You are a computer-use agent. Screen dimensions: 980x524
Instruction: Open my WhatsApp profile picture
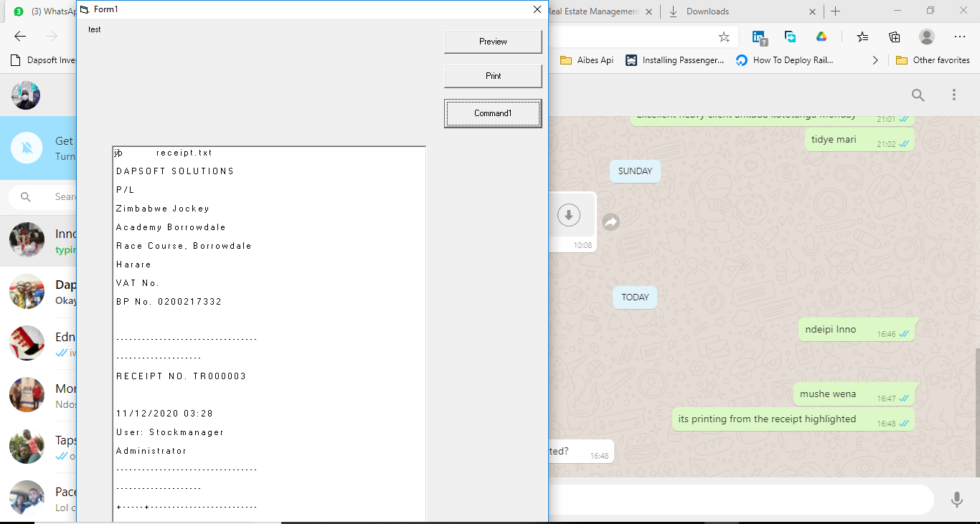click(26, 95)
